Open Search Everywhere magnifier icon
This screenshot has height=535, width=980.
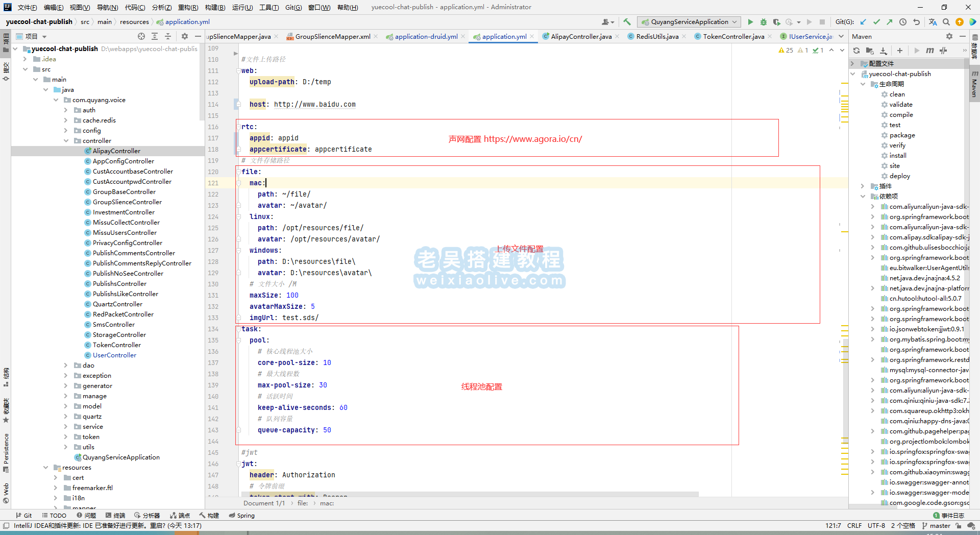point(946,22)
